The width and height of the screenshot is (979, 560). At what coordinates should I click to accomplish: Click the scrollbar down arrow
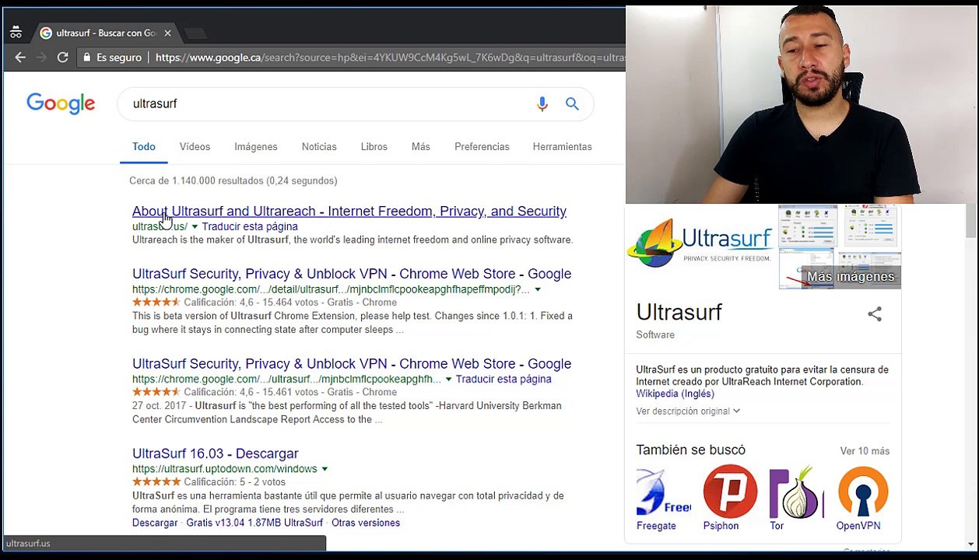coord(970,544)
